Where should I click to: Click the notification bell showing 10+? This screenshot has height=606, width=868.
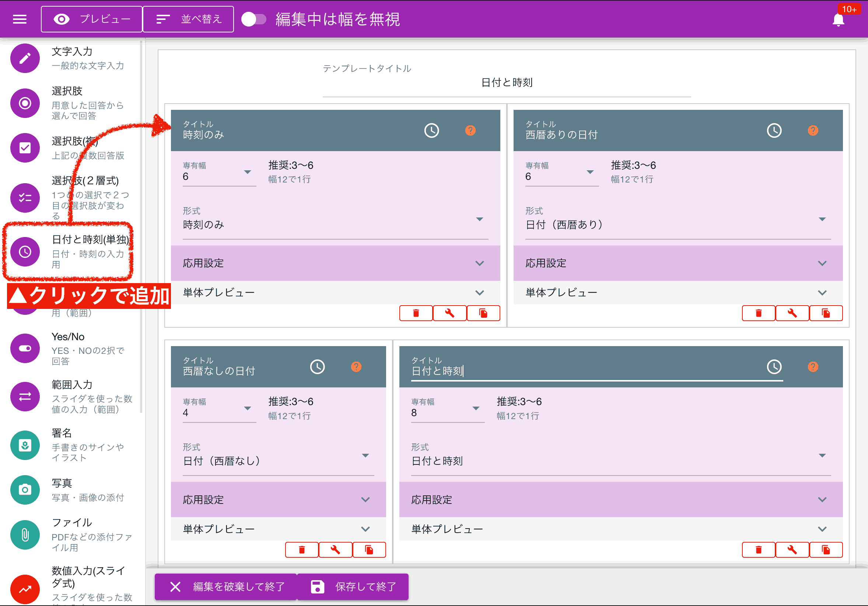(x=838, y=19)
